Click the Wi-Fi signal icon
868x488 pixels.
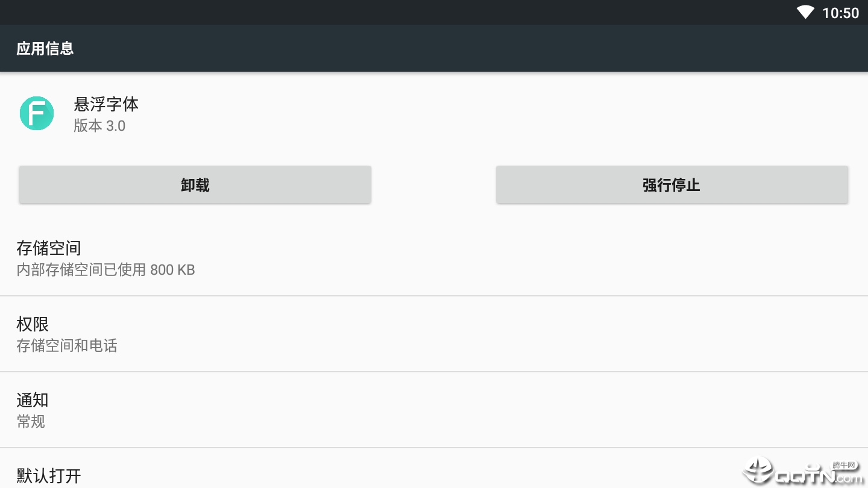tap(805, 12)
